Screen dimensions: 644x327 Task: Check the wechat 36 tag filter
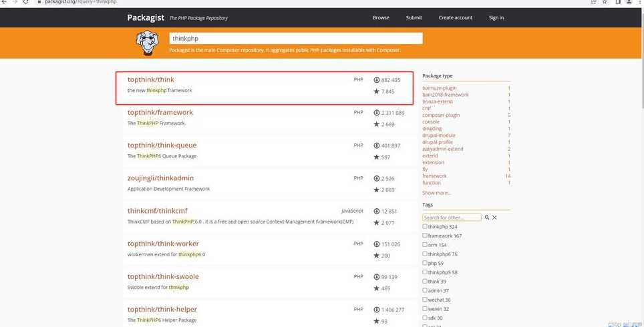click(x=425, y=300)
